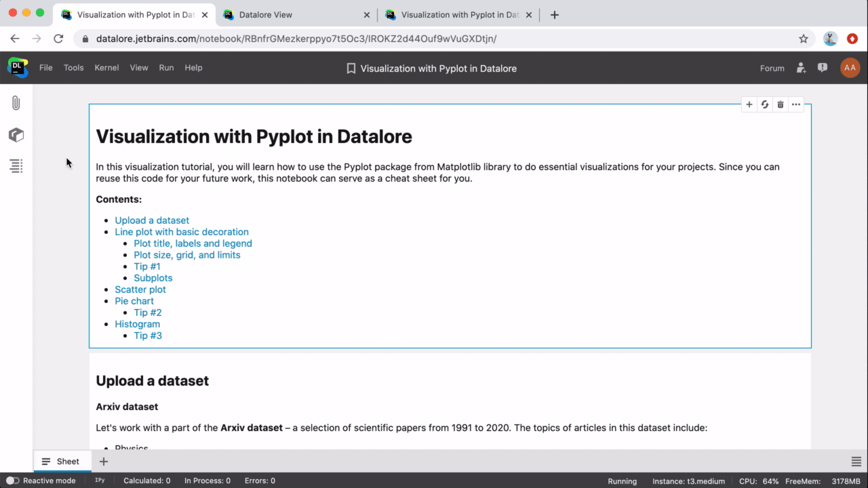
Task: Go to Plot title, labels and legend
Action: (x=193, y=243)
